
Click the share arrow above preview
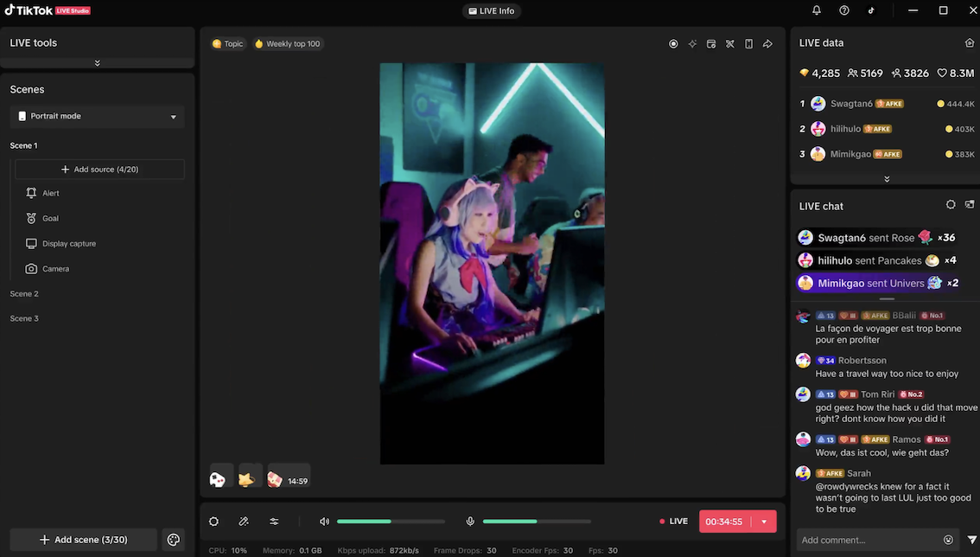click(767, 44)
